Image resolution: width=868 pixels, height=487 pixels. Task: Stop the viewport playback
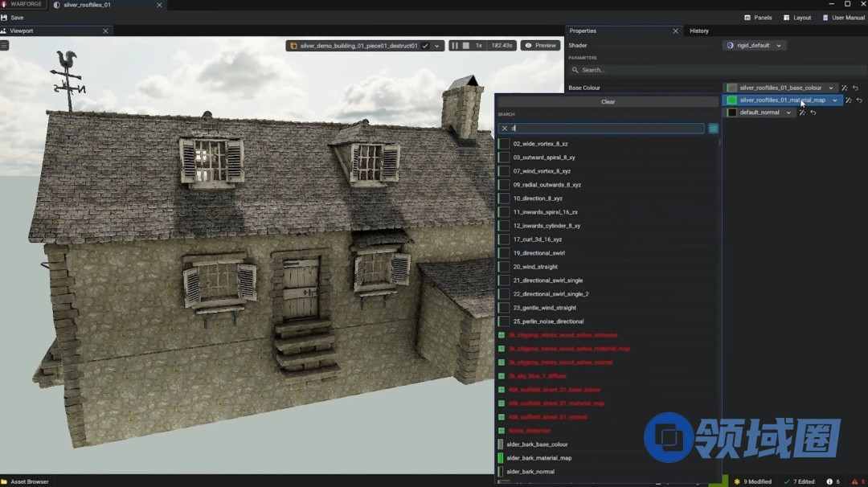pyautogui.click(x=465, y=46)
